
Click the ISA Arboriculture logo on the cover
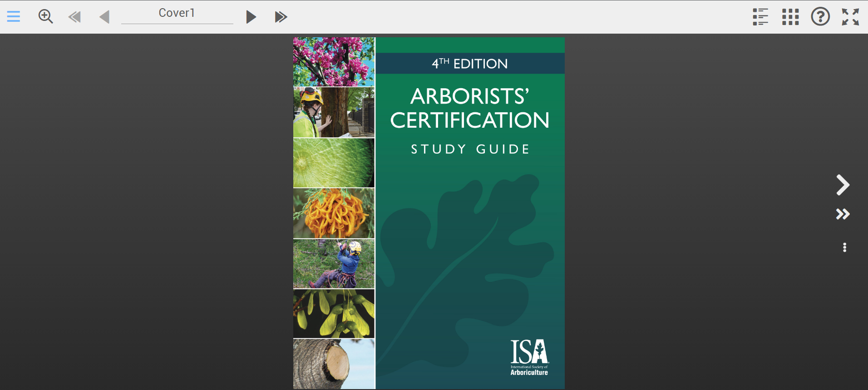529,357
